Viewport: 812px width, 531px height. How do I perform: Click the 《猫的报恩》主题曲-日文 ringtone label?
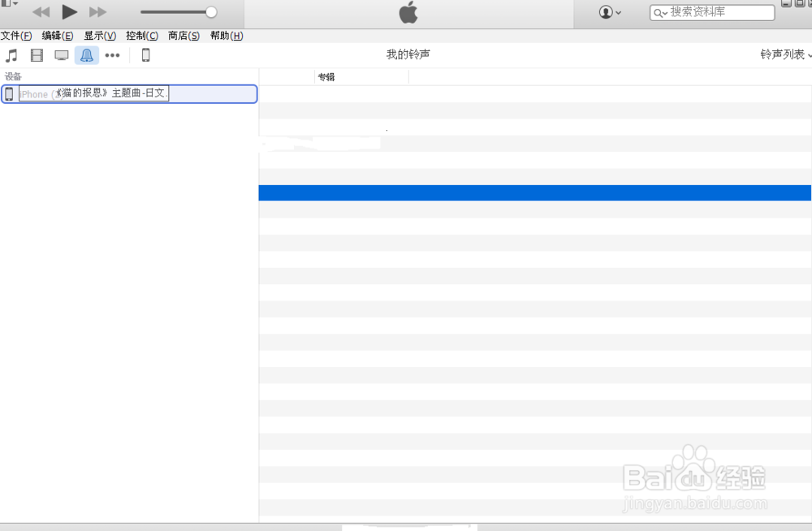(112, 93)
